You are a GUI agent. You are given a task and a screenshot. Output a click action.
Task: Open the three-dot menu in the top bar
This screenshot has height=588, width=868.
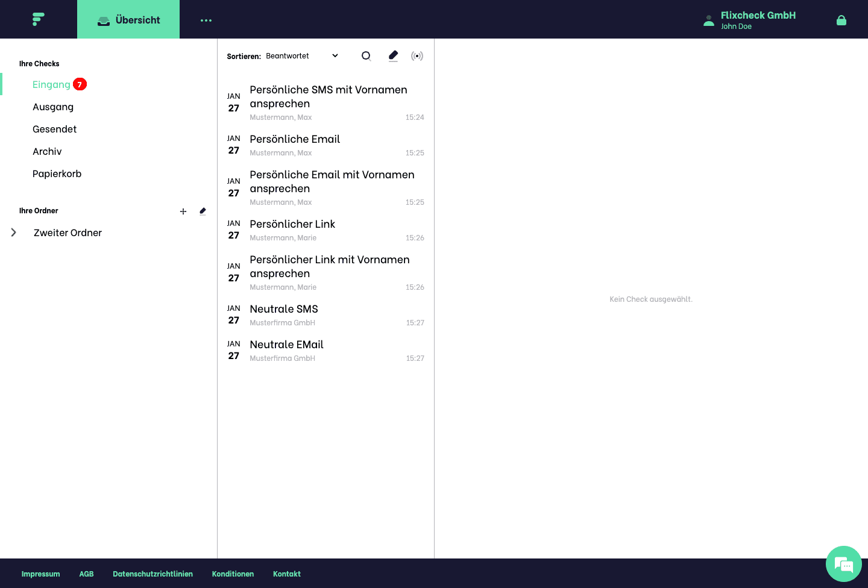(206, 19)
